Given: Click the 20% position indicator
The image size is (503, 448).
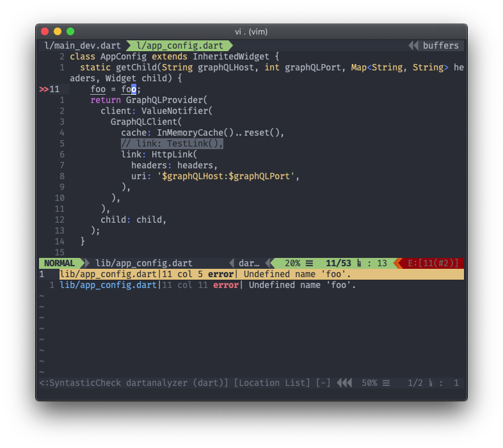Looking at the screenshot, I should coord(292,263).
